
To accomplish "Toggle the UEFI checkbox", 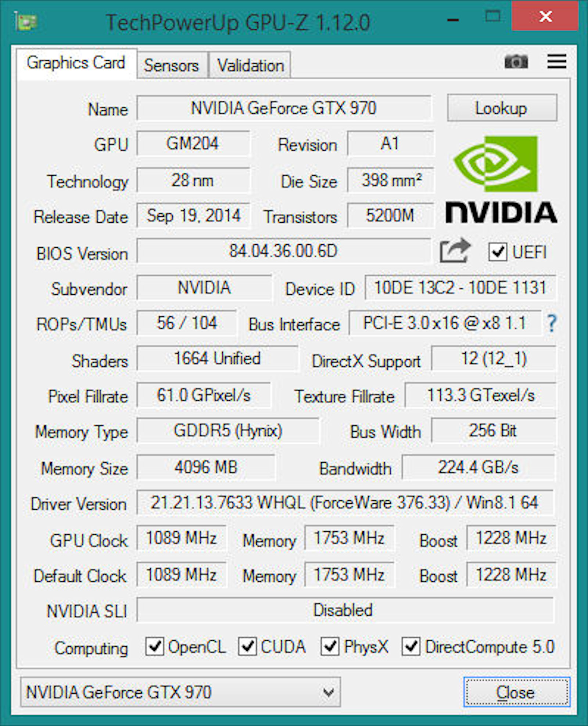I will pos(498,252).
